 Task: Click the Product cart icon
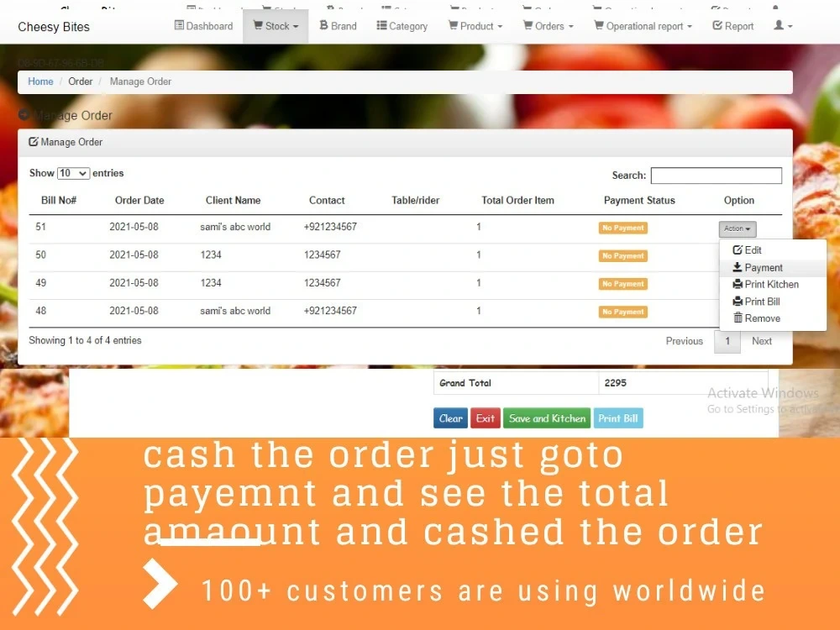[453, 25]
